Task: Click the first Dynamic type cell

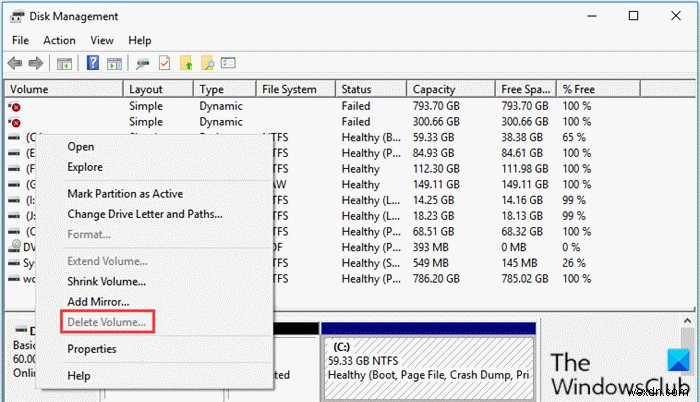Action: coord(221,106)
